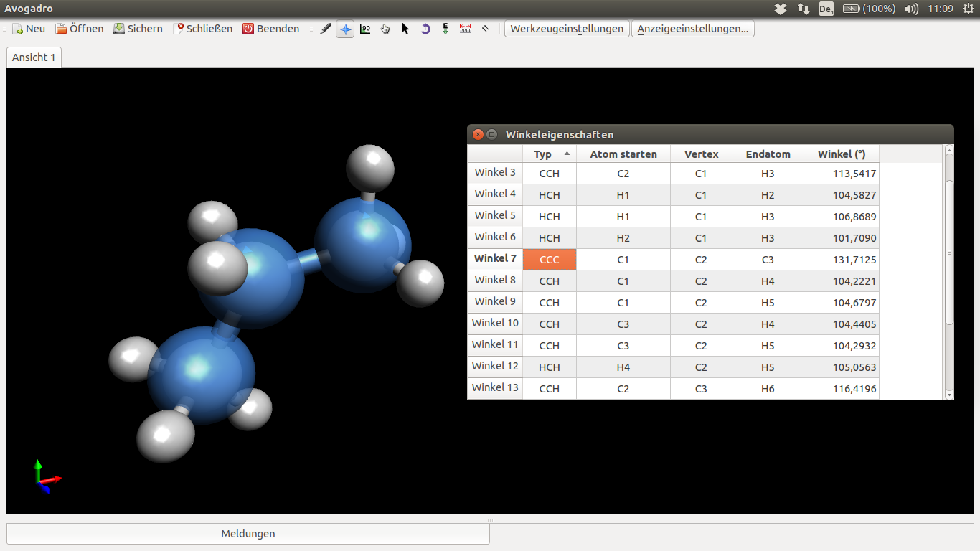
Task: Select the Manipulate hand tool
Action: pyautogui.click(x=385, y=29)
